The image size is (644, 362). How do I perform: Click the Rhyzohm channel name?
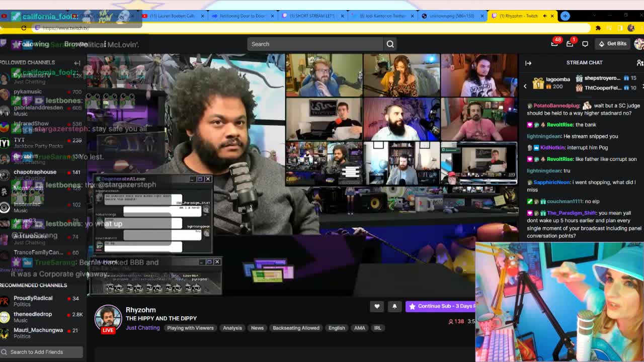[x=141, y=310]
